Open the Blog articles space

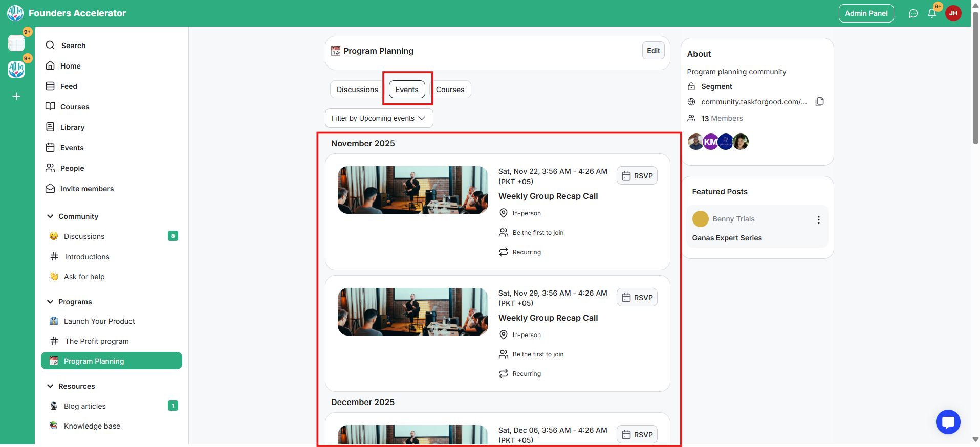pyautogui.click(x=112, y=406)
